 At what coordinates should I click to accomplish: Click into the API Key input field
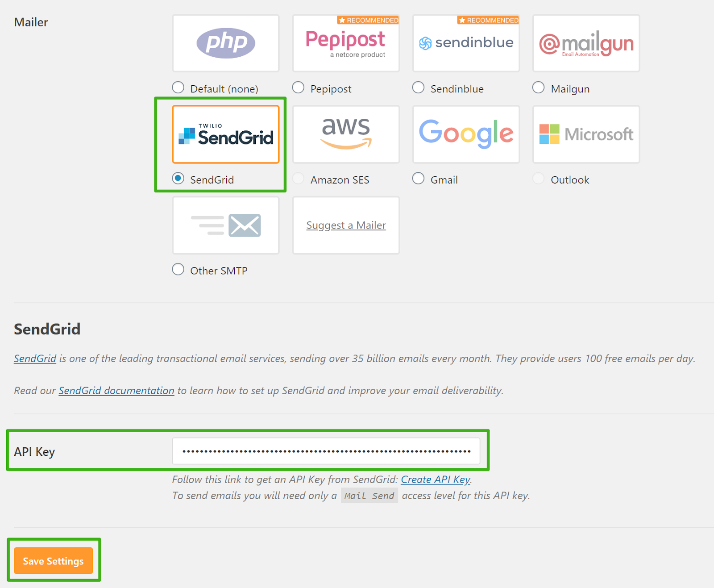pyautogui.click(x=326, y=451)
